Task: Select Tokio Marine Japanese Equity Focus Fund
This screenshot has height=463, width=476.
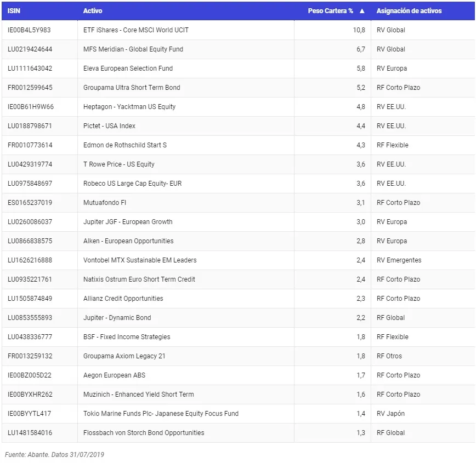Action: click(x=161, y=414)
